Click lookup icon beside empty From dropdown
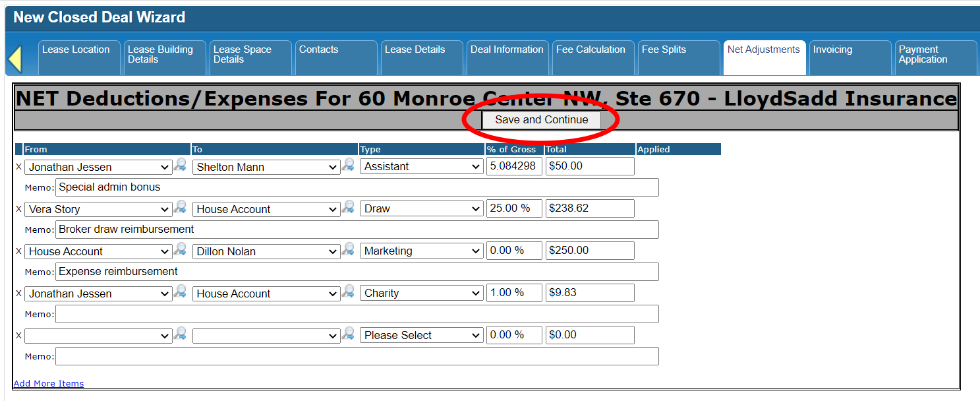This screenshot has width=980, height=401. click(x=180, y=334)
